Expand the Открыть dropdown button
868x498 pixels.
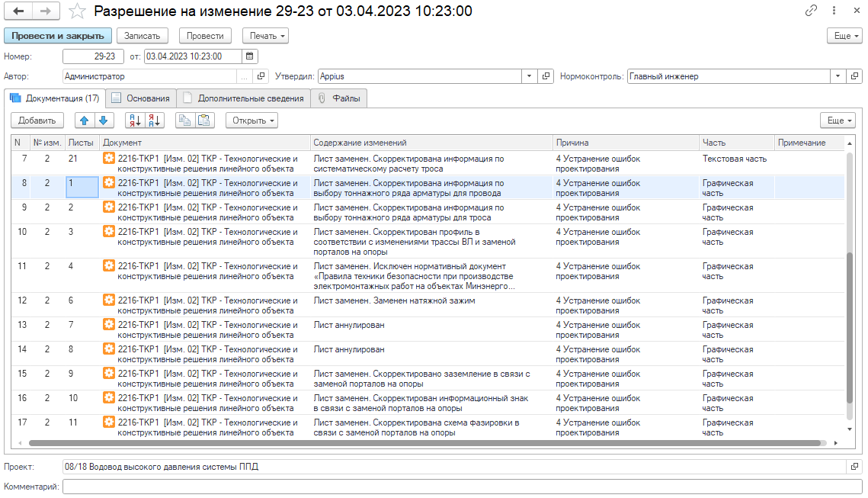252,120
